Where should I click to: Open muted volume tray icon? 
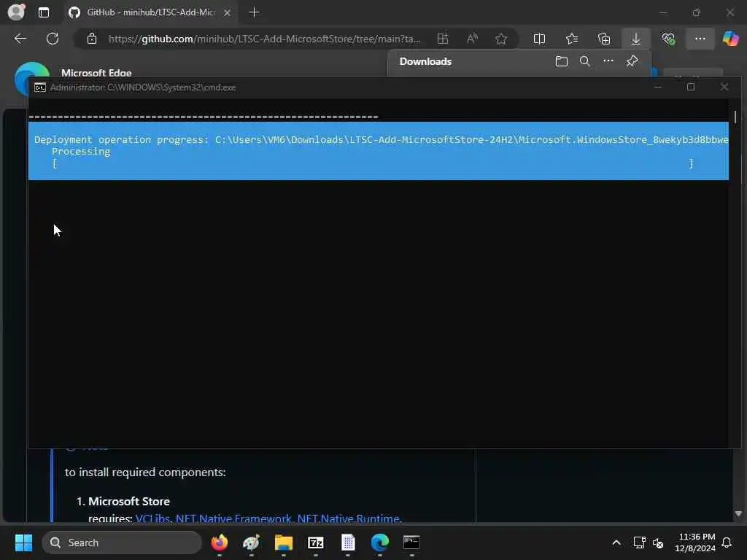(x=659, y=542)
